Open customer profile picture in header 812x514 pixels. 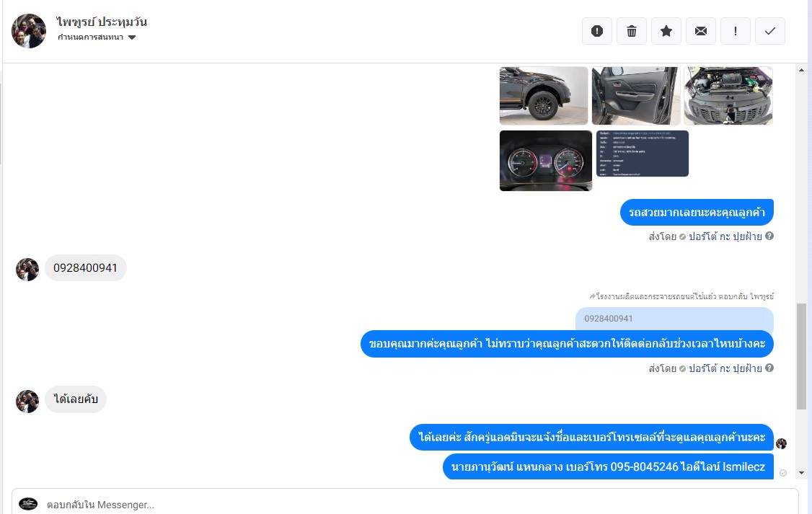click(29, 31)
